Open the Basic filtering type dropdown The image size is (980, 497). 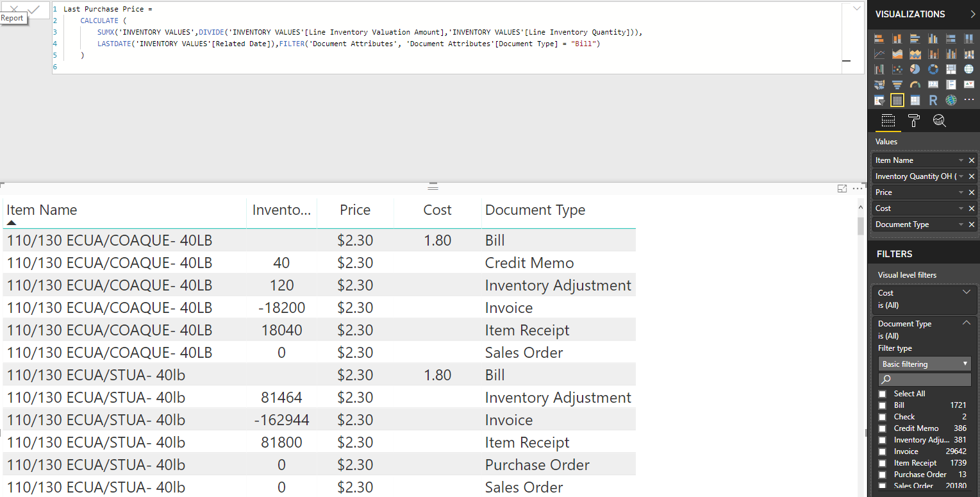(x=924, y=364)
